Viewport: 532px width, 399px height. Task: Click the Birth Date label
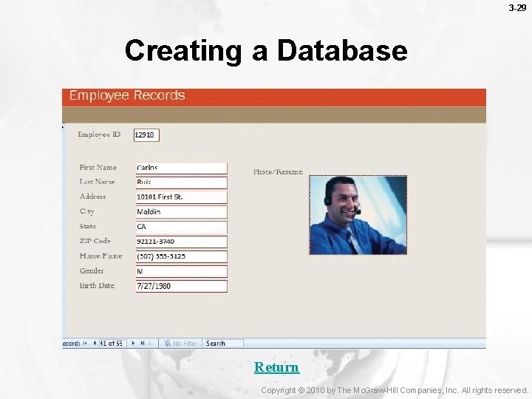tap(97, 286)
